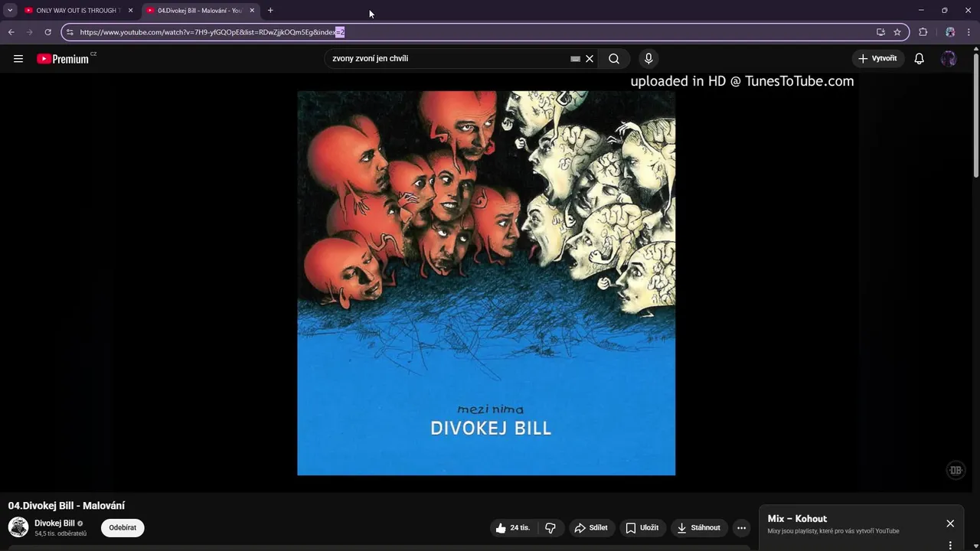Select the 04.Divokej Bill - Malování tab
980x551 pixels.
tap(201, 11)
